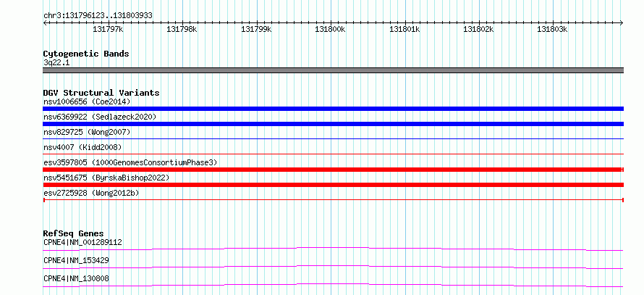
Task: Click the blue bar for nsv6369922
Action: [333, 124]
